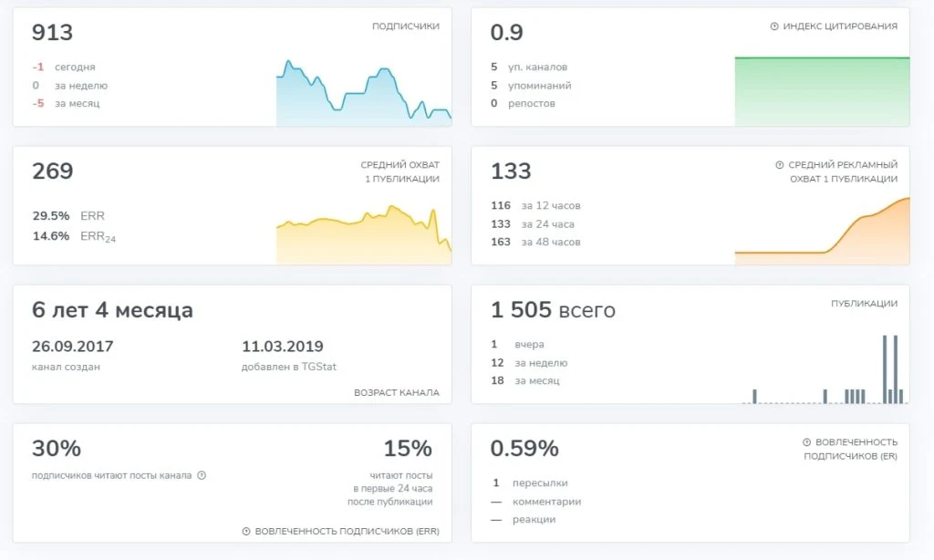Click the 'СРЕДНИЙ ОХВАТ 1 ПУБЛИКАЦИИ' label

tap(400, 171)
